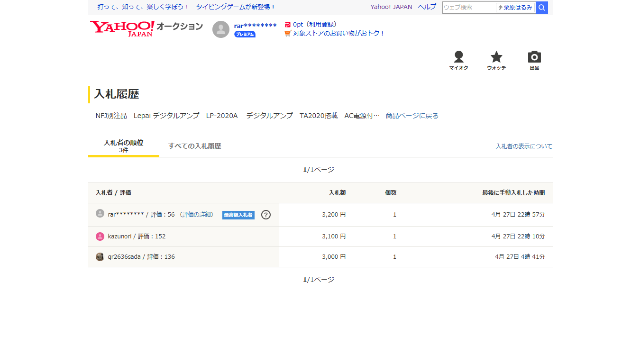Click the magnifying glass search button

[x=542, y=8]
